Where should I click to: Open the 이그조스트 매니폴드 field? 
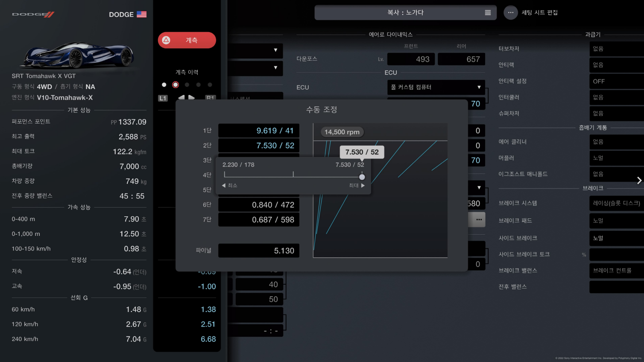tap(617, 174)
